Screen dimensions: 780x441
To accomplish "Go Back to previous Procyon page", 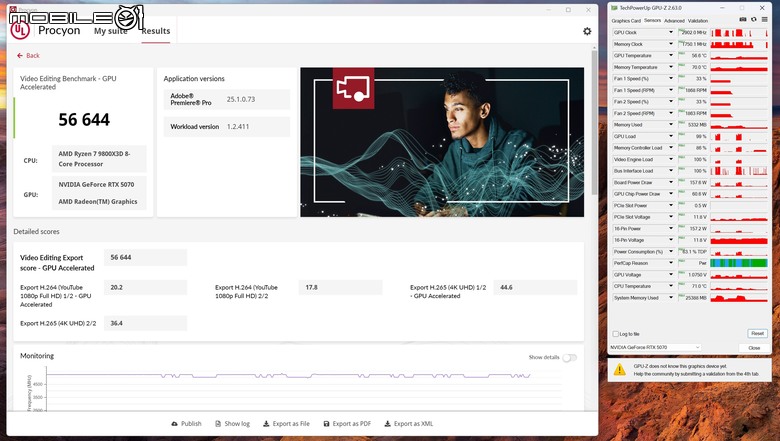I will point(28,56).
